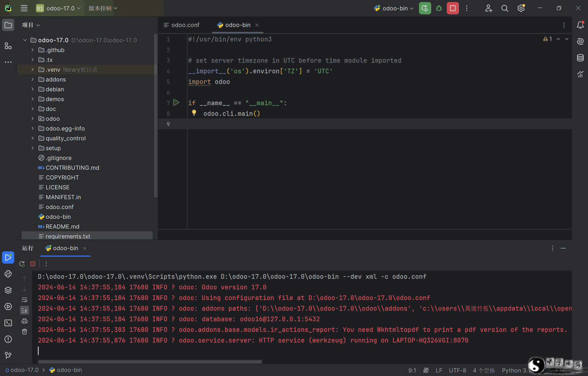Go to previous highlighted warning
Image resolution: width=588 pixels, height=376 pixels.
[558, 39]
